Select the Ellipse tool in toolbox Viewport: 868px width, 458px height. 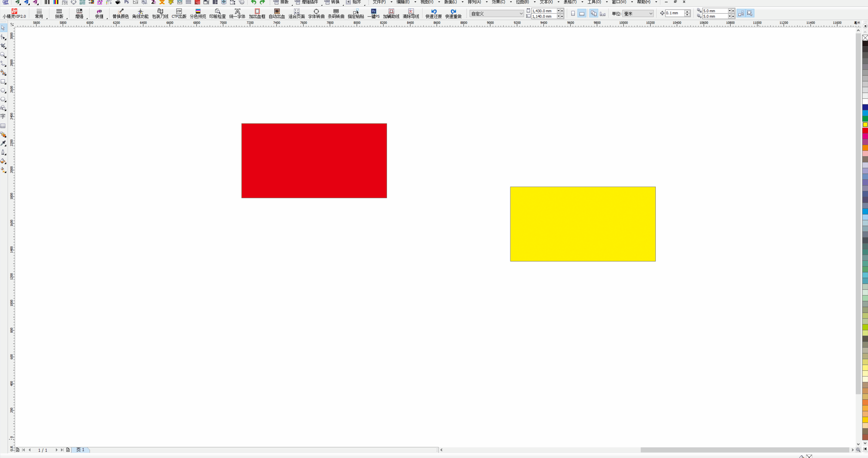[3, 90]
